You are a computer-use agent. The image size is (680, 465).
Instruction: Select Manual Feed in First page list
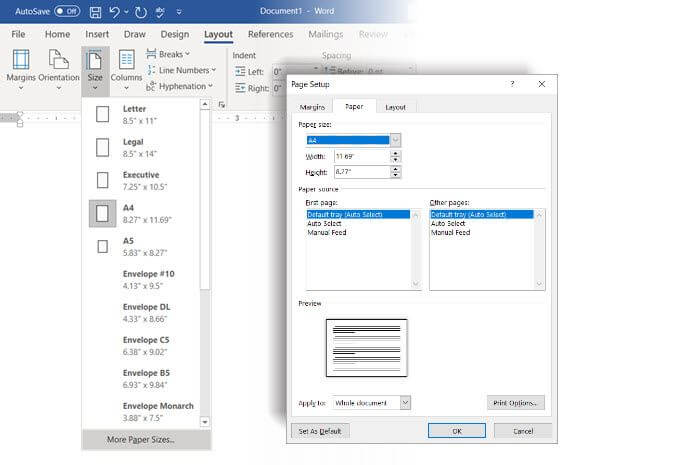(x=327, y=232)
